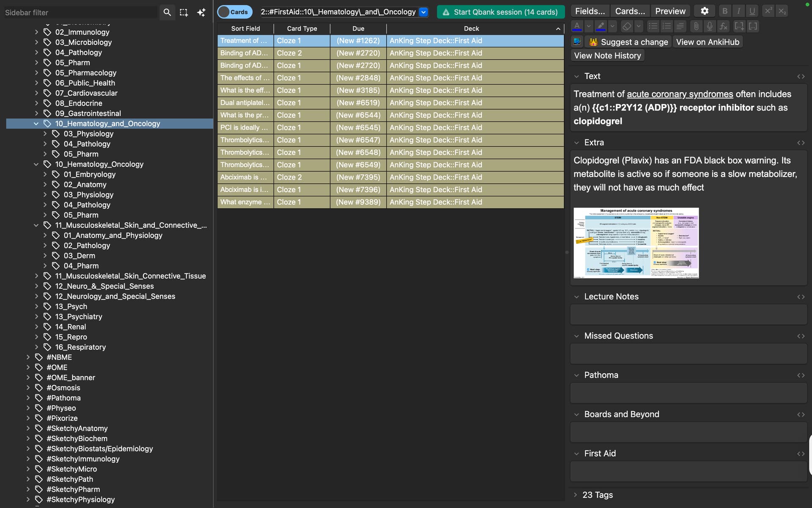Click the eraser remove-formatting icon
The height and width of the screenshot is (508, 812).
tap(627, 26)
